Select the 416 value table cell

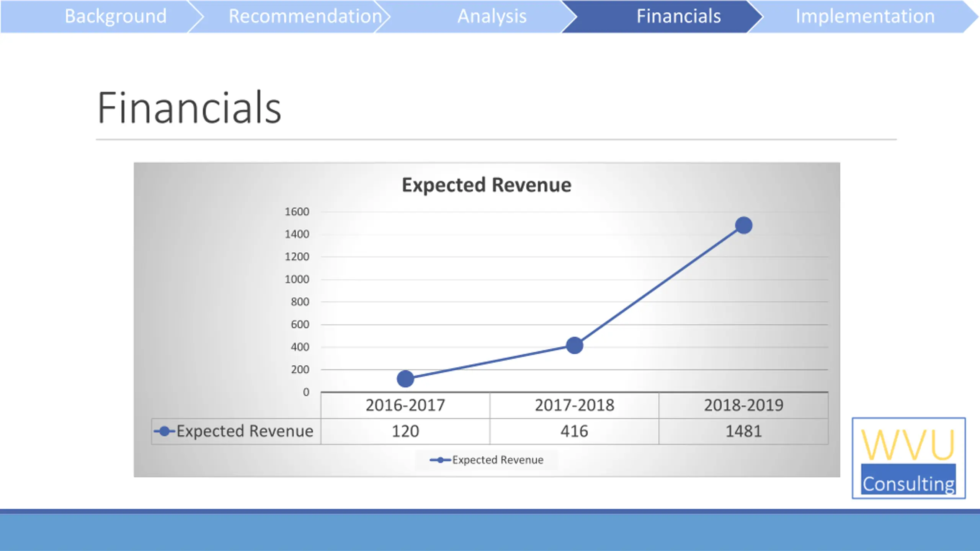pos(575,431)
